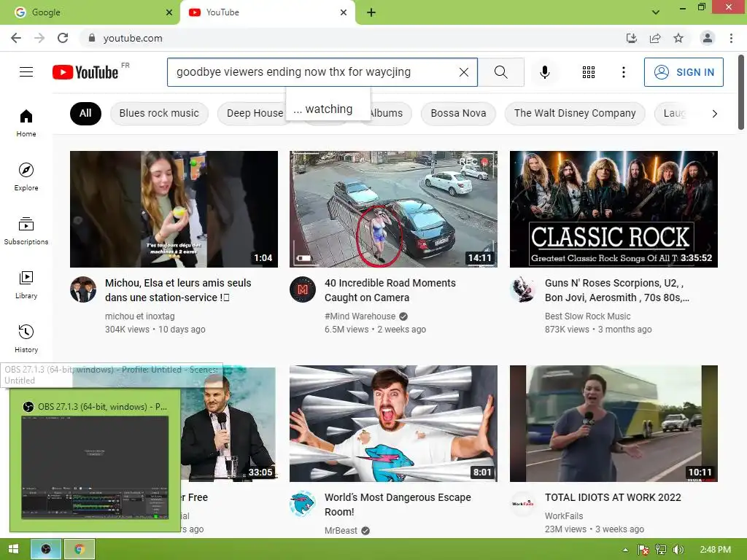
Task: Open the volume speaker tray icon
Action: click(678, 550)
